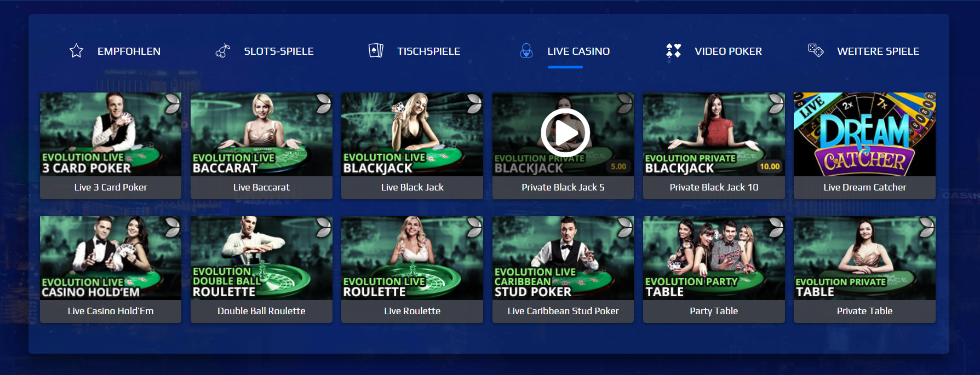Click the Live Baccarat label

[x=261, y=187]
